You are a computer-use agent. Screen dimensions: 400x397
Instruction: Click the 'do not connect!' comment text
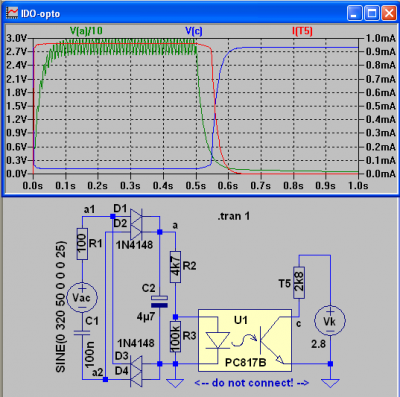[x=252, y=383]
